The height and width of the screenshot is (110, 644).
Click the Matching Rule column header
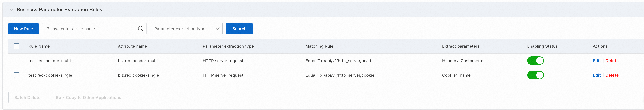319,46
